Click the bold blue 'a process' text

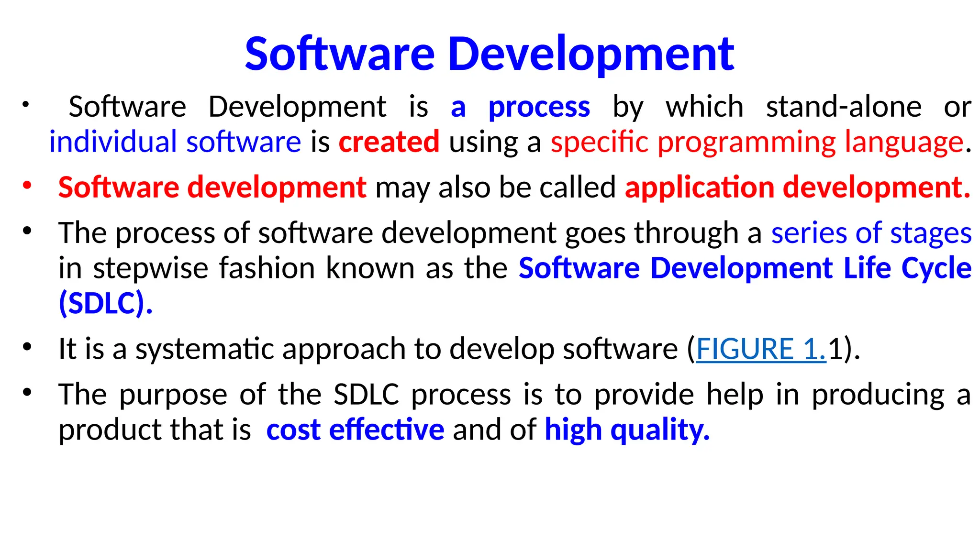coord(520,107)
